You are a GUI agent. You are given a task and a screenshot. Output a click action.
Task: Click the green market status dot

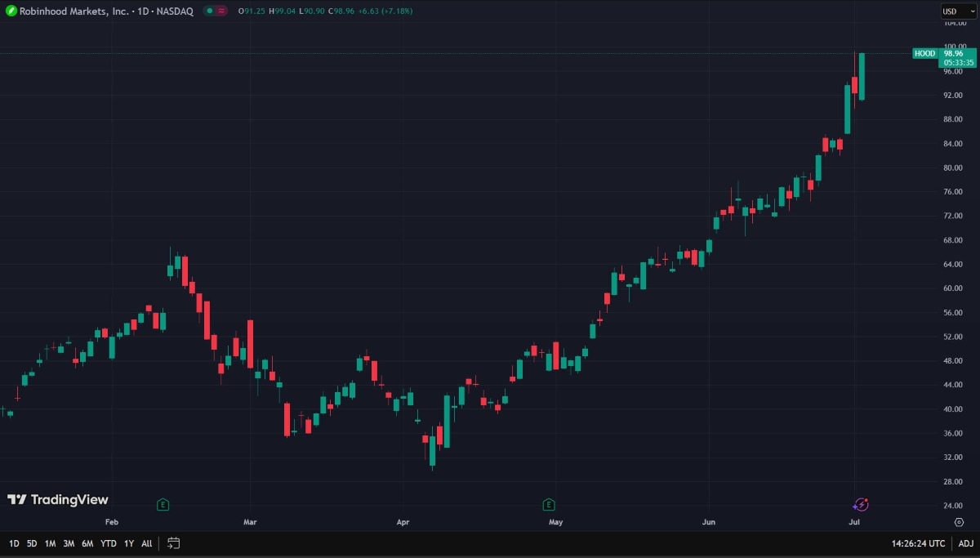[209, 11]
